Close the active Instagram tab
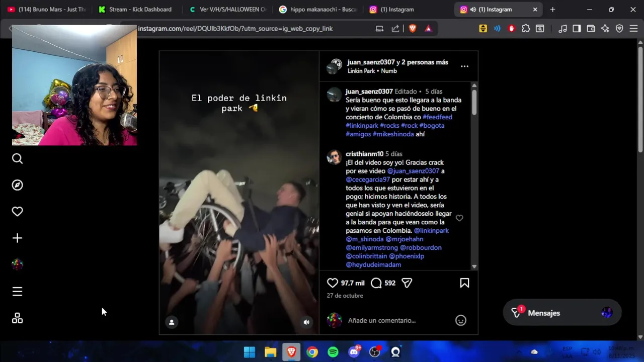The image size is (644, 362). [535, 10]
